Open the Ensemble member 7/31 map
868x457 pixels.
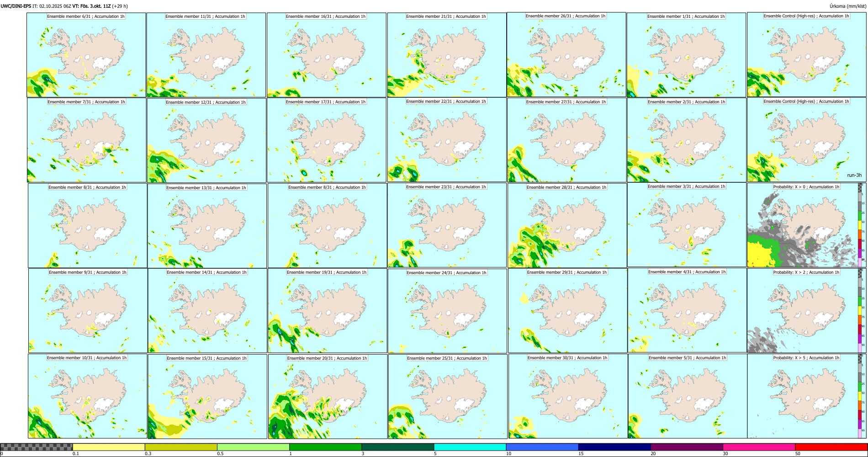point(86,140)
